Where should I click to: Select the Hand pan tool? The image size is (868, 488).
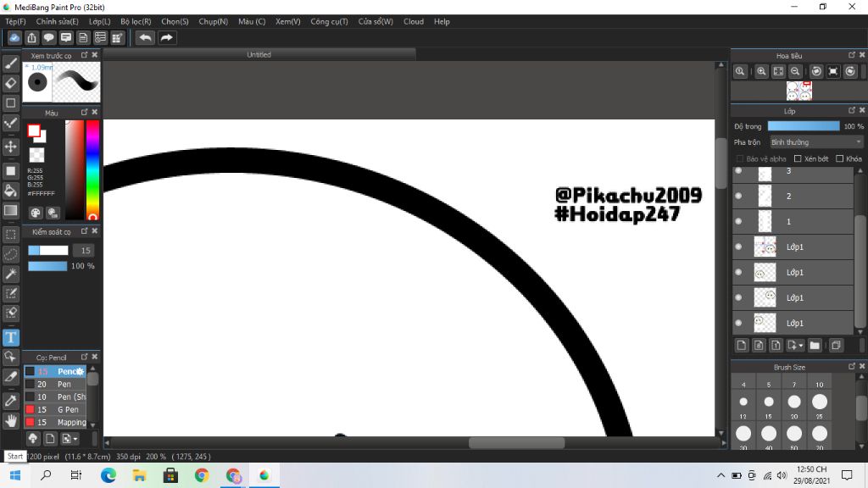click(x=10, y=420)
